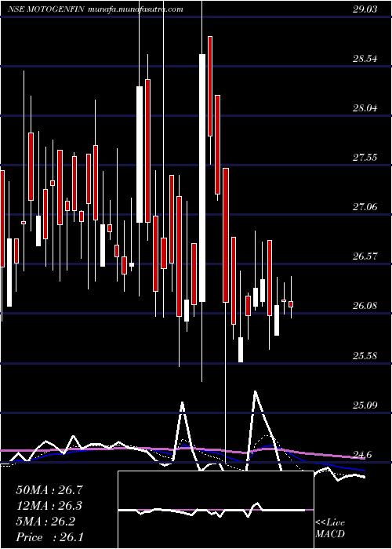Click the white candle bottoming near 25.58
392x549 pixels.
point(241,350)
